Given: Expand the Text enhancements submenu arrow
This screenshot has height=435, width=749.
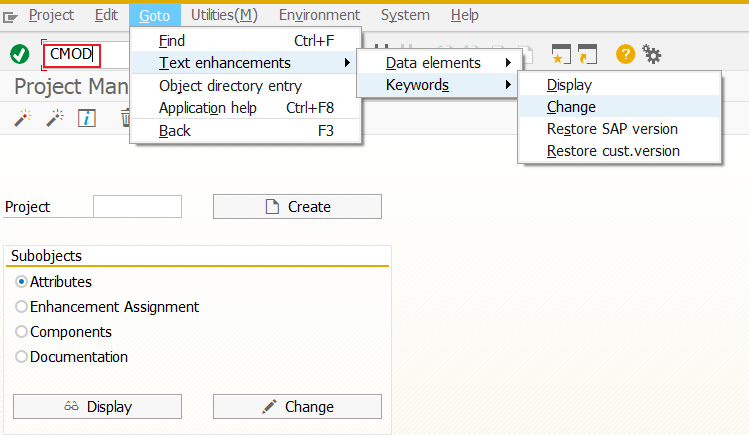Looking at the screenshot, I should point(347,63).
